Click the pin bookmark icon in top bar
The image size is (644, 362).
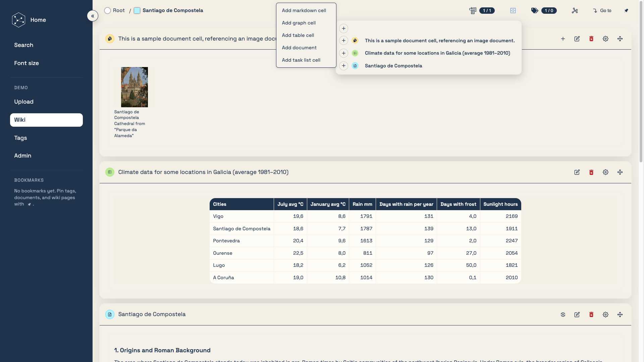[x=626, y=11]
